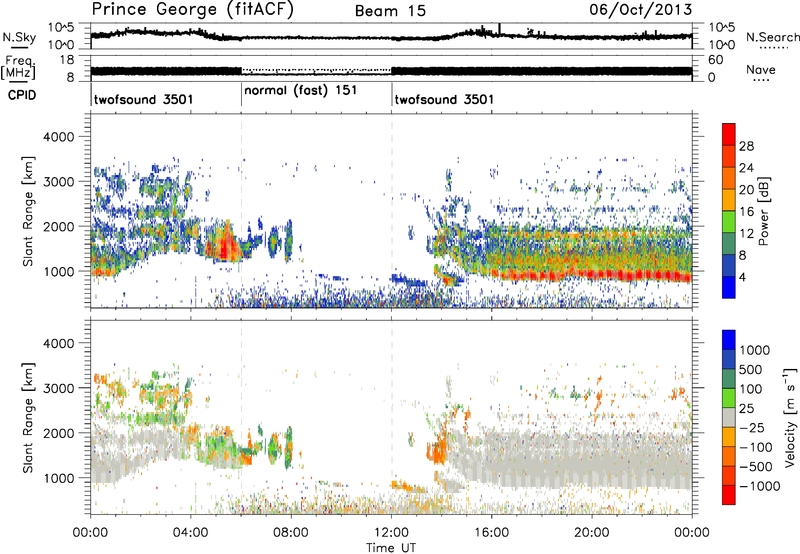800x554 pixels.
Task: Click the "Prince George (fitACF)" plot title
Action: [192, 9]
